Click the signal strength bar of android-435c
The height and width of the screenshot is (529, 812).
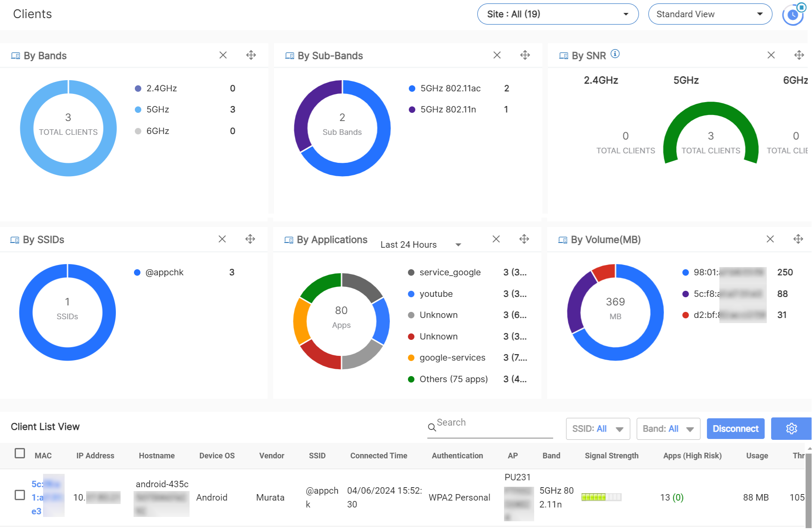coord(601,497)
